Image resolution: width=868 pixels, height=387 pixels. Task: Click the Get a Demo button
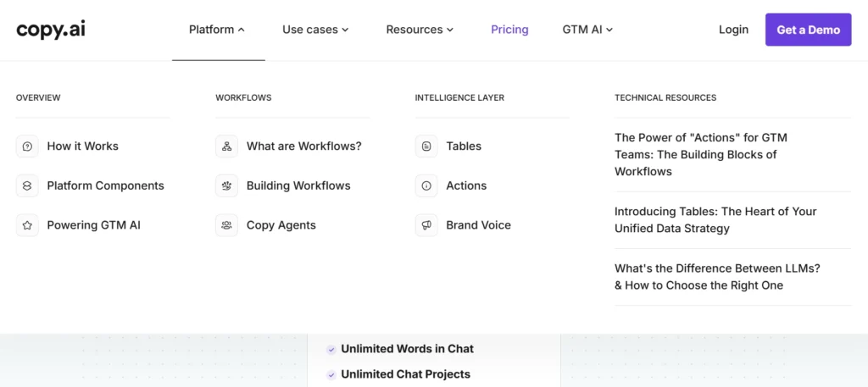coord(808,30)
